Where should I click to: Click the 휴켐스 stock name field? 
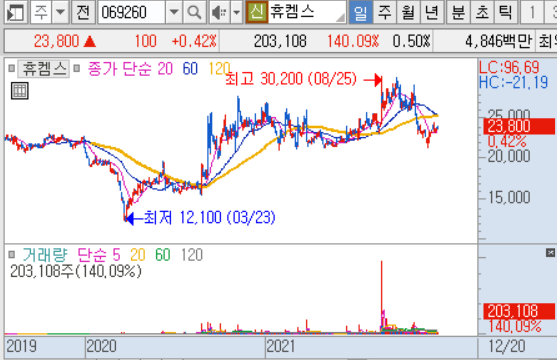307,12
